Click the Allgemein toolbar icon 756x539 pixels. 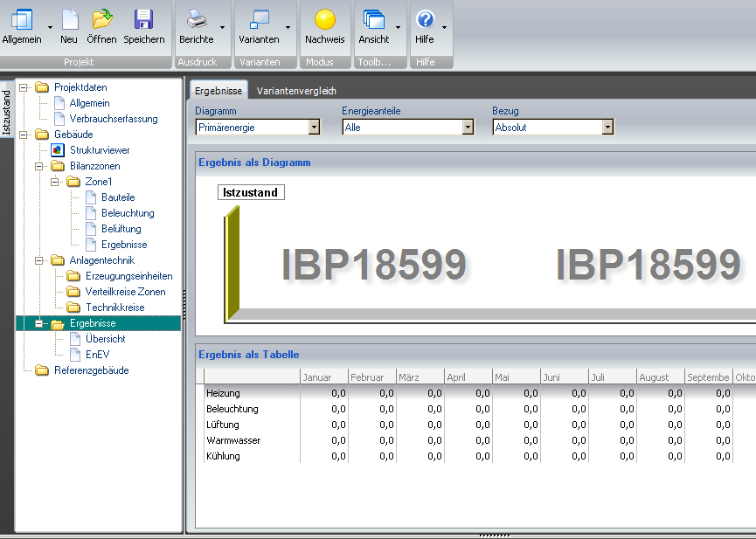click(22, 20)
